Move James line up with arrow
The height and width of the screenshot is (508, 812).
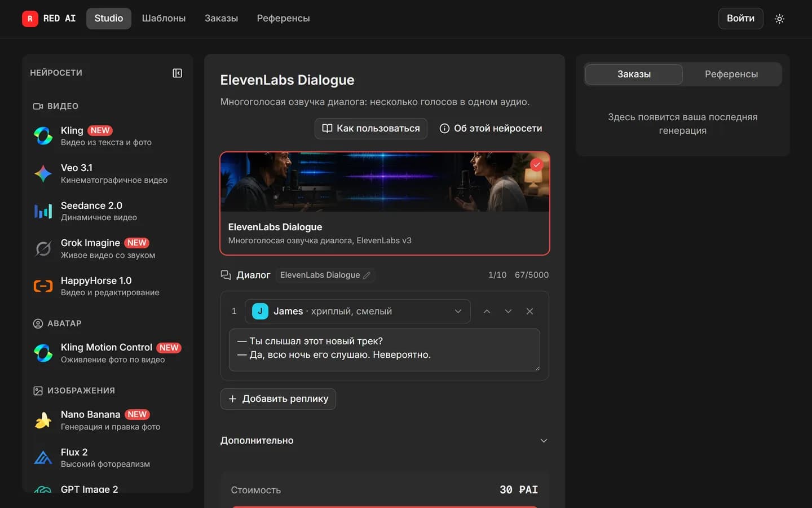487,311
